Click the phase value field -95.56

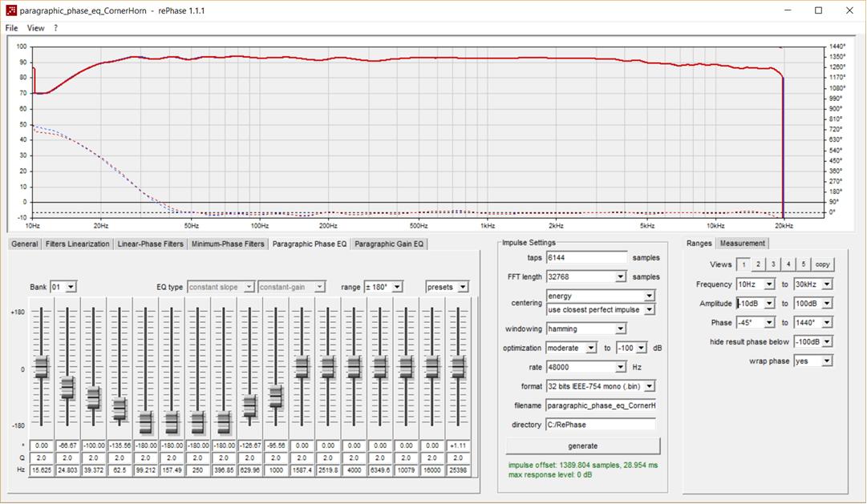(x=276, y=446)
